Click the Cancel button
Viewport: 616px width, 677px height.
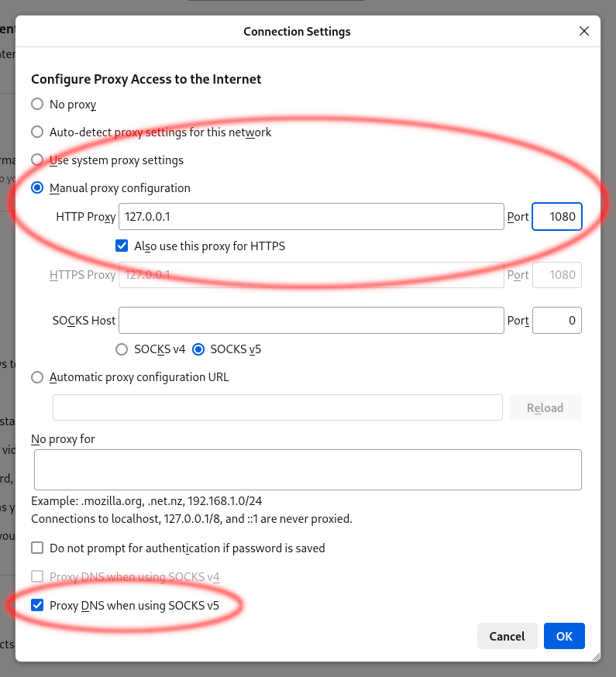point(508,636)
